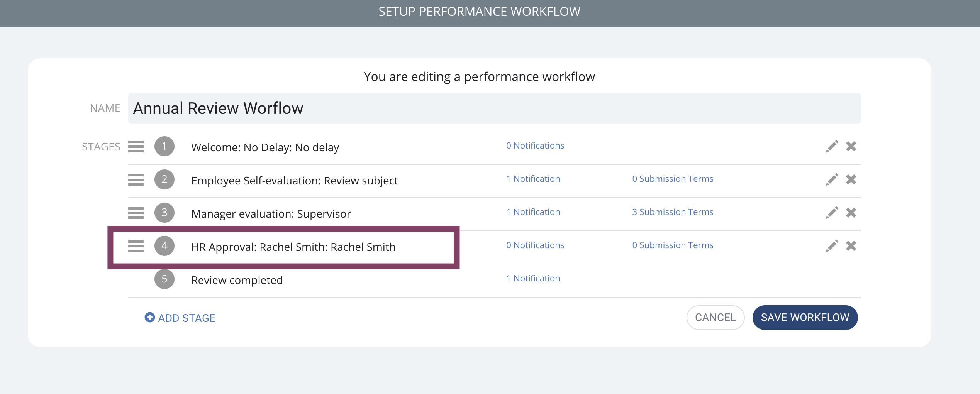Select 'Review completed' stage text
980x394 pixels.
[x=237, y=280]
